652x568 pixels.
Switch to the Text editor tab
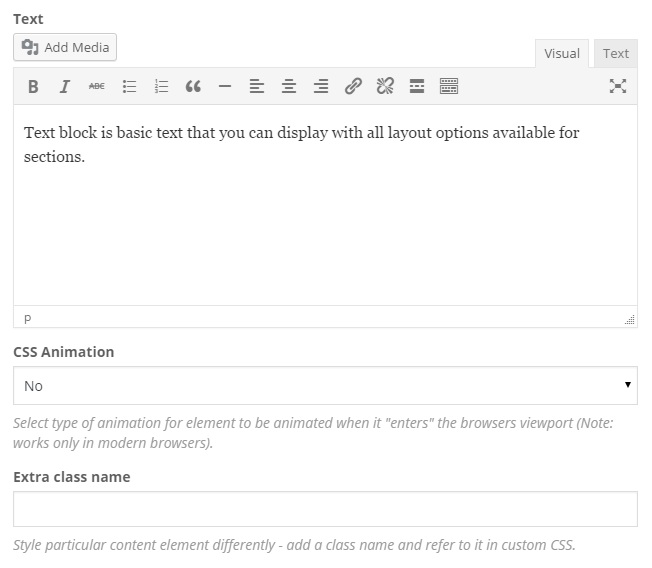(616, 54)
